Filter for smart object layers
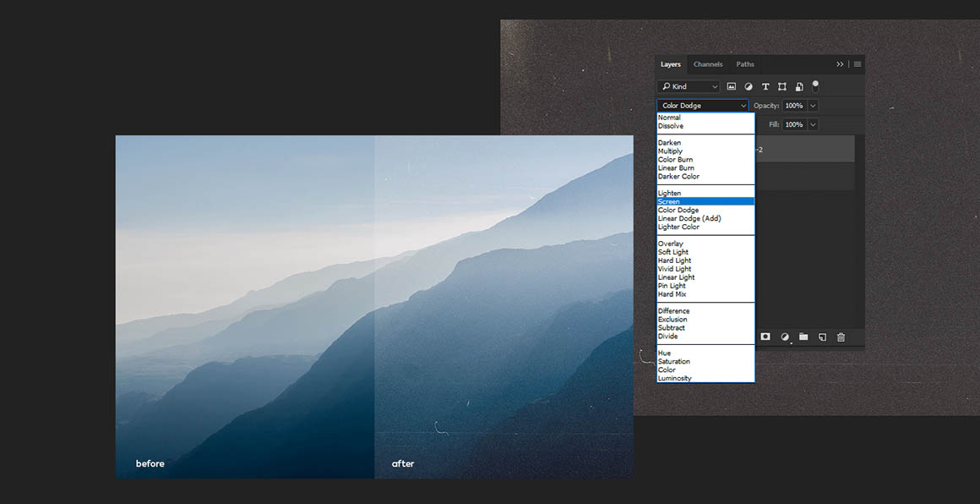This screenshot has width=980, height=504. 799,86
